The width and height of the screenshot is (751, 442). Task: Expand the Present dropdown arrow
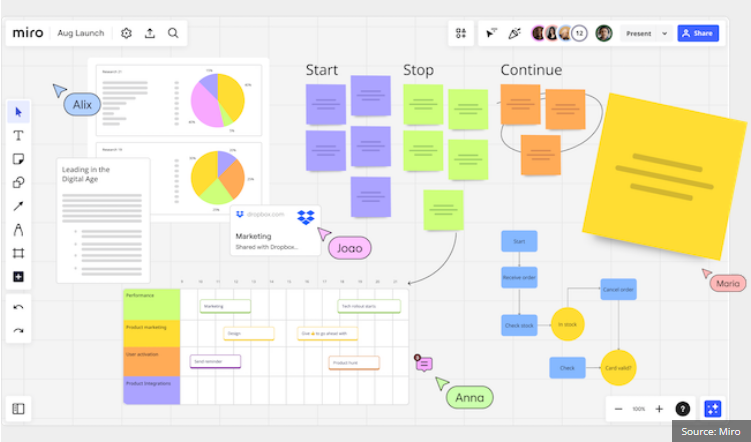coord(664,33)
